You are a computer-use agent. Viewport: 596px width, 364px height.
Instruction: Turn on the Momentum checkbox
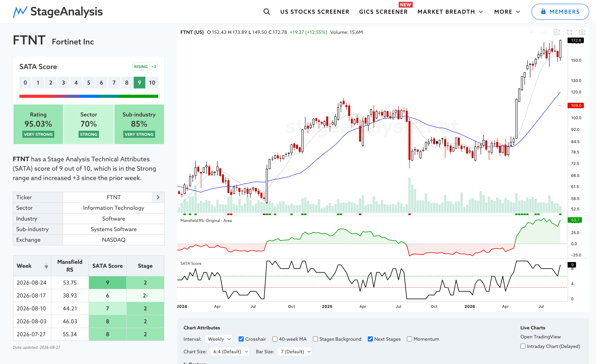pos(409,339)
